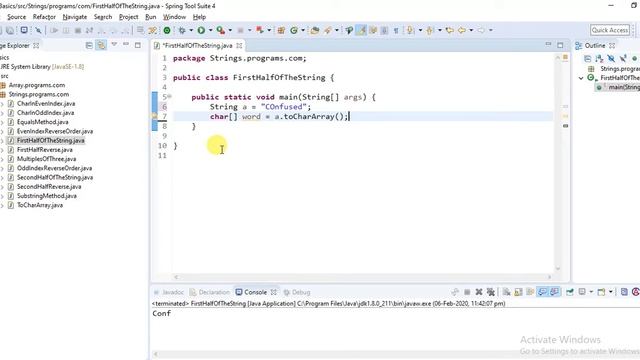The width and height of the screenshot is (640, 360).
Task: Open the Source menu
Action: coord(16,17)
